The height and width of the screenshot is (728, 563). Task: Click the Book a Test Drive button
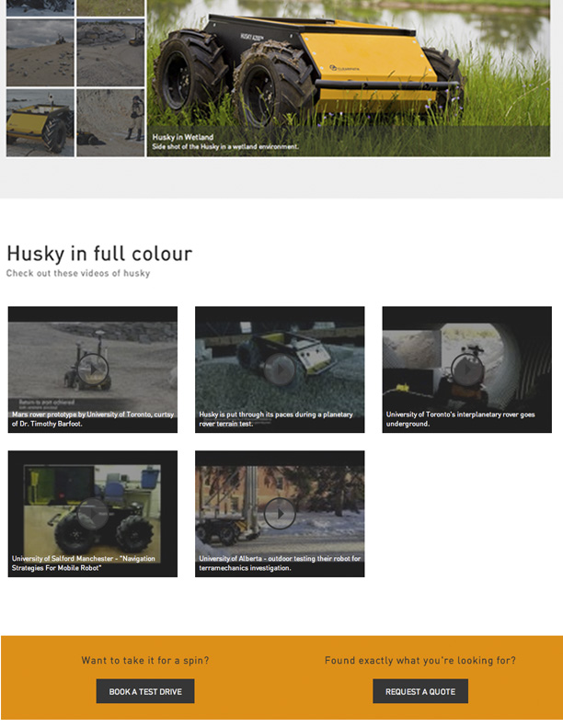[x=145, y=691]
